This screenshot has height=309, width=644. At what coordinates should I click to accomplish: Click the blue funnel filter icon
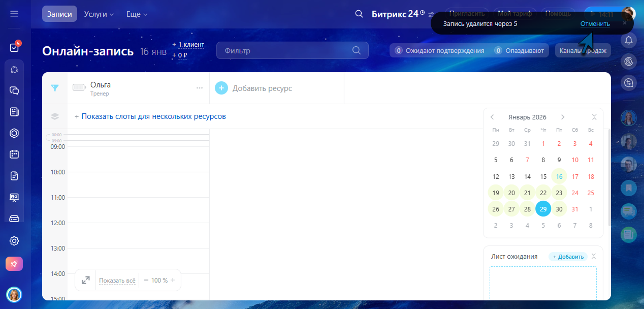tap(55, 88)
